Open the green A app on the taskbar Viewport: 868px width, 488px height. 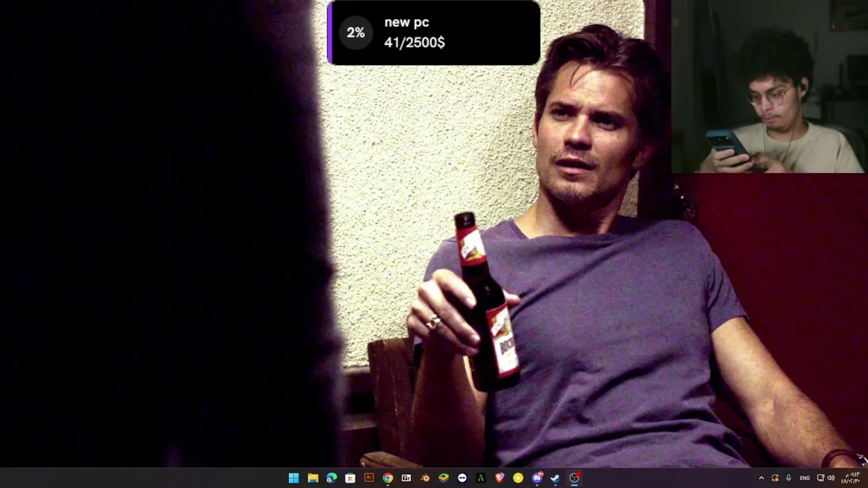pyautogui.click(x=481, y=478)
